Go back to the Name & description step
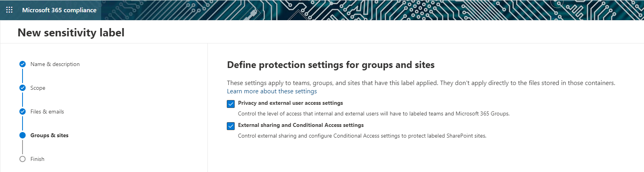This screenshot has height=172, width=644. (x=55, y=64)
